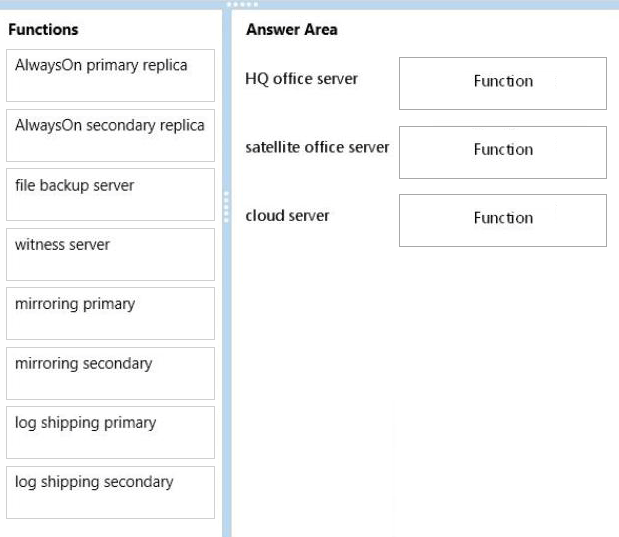
Task: Click the log shipping secondary item
Action: pos(110,492)
